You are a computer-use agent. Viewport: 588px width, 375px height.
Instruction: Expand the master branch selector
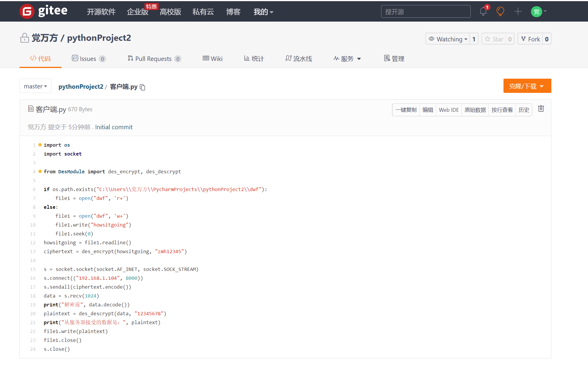pyautogui.click(x=35, y=86)
